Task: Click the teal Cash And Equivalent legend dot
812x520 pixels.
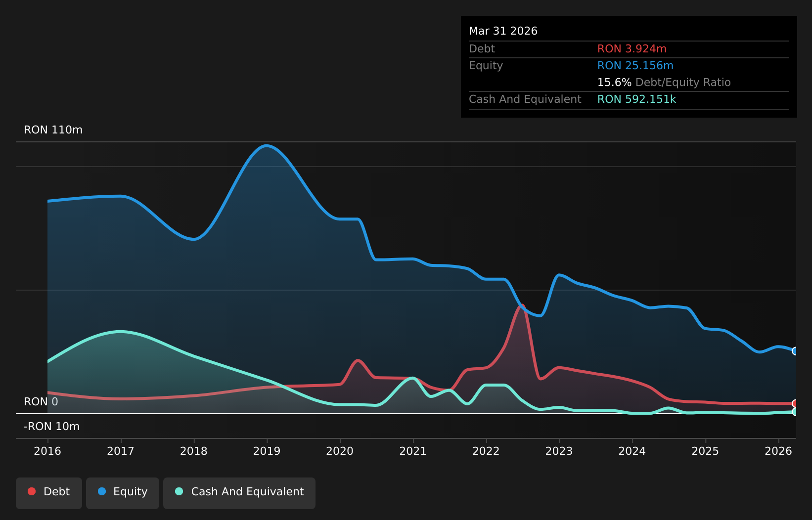Action: tap(179, 491)
